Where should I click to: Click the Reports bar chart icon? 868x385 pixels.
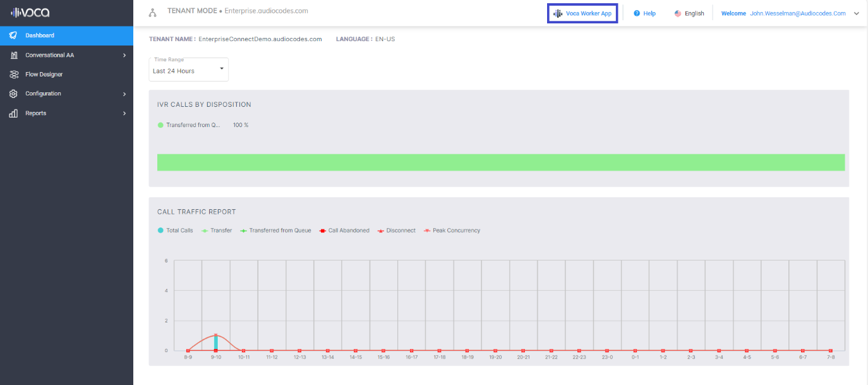point(13,113)
